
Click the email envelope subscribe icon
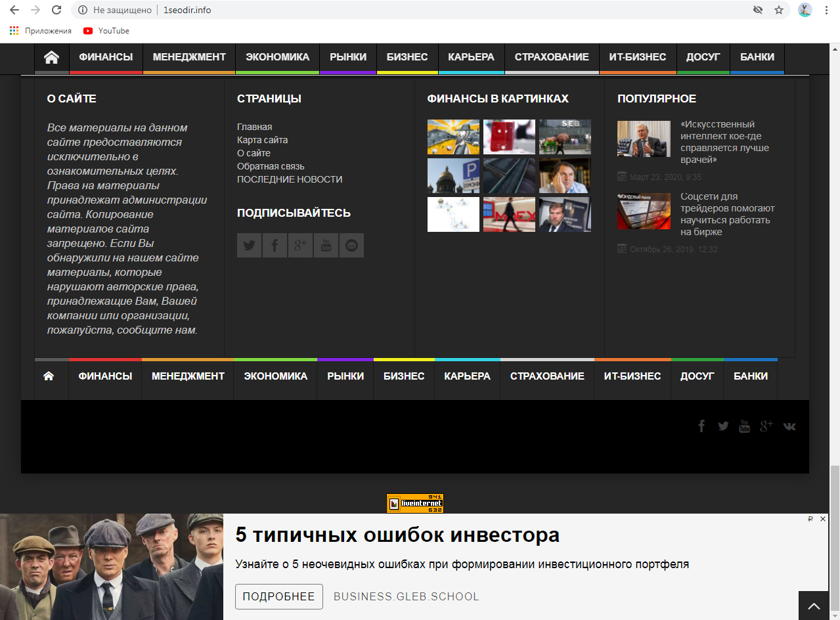click(351, 246)
